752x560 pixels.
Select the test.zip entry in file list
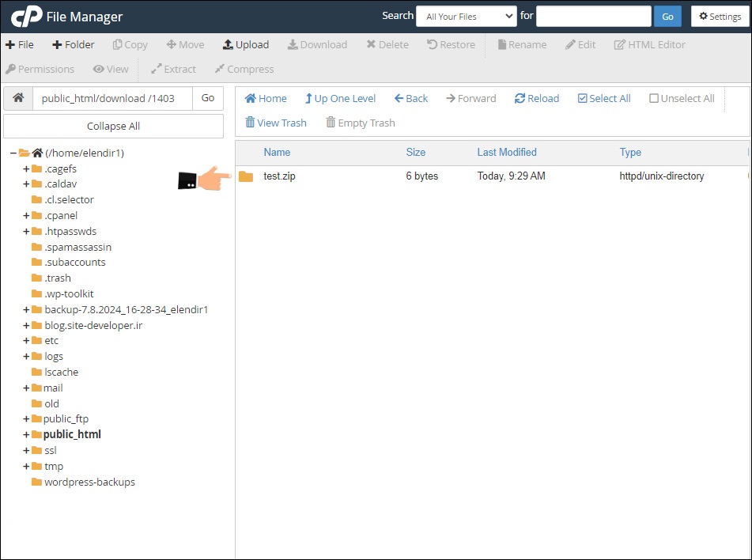[279, 176]
